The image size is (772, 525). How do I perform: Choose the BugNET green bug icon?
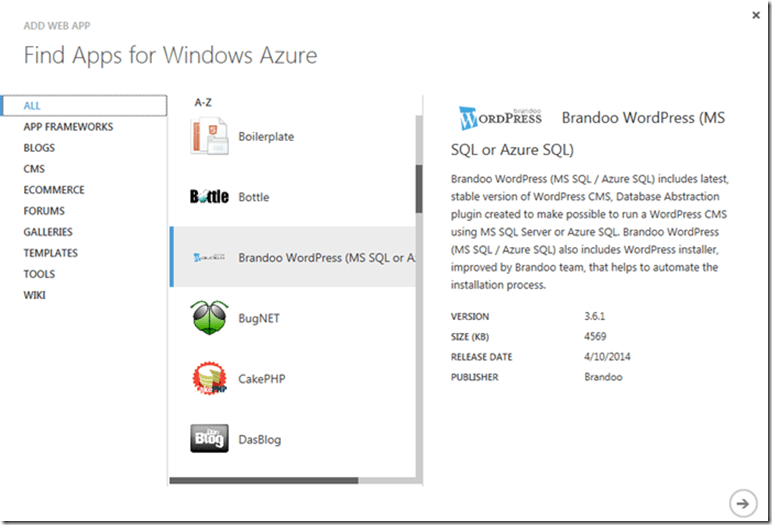coord(209,319)
